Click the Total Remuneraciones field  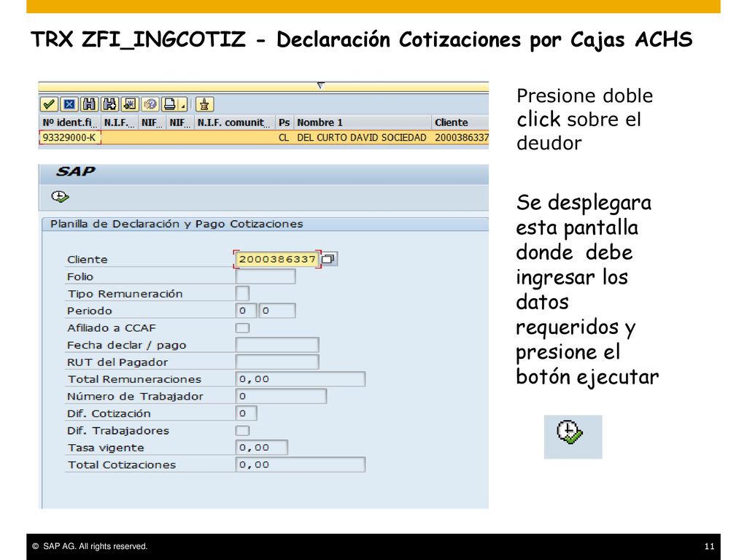(x=301, y=379)
